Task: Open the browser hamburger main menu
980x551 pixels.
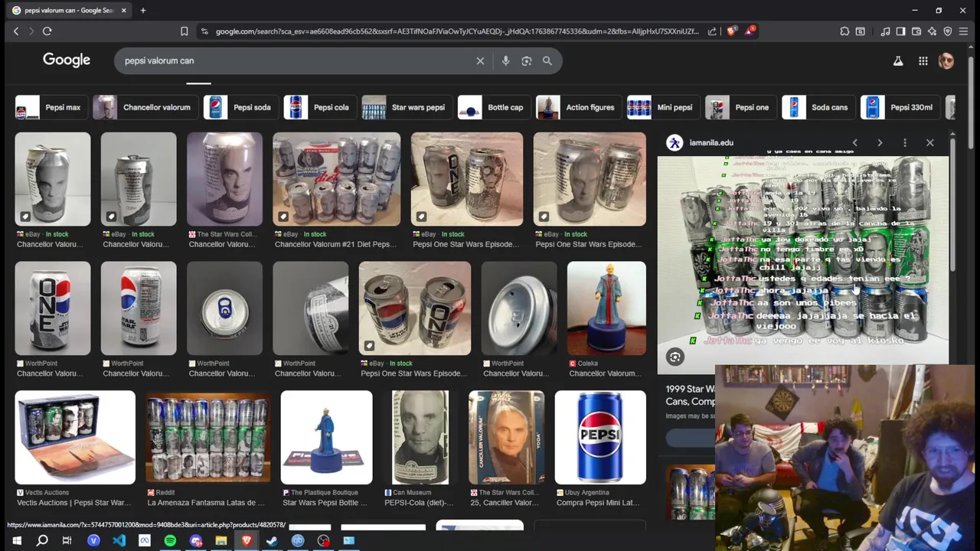Action: pyautogui.click(x=963, y=31)
